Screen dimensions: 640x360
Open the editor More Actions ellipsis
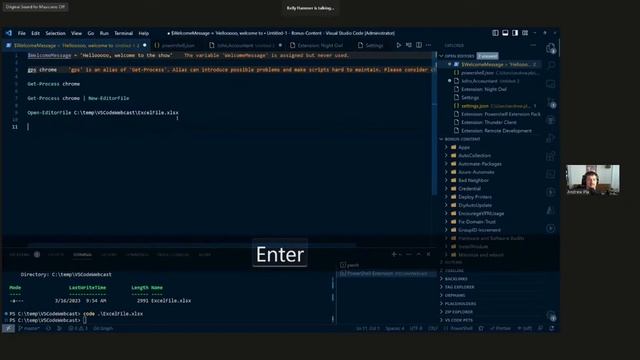pyautogui.click(x=429, y=45)
